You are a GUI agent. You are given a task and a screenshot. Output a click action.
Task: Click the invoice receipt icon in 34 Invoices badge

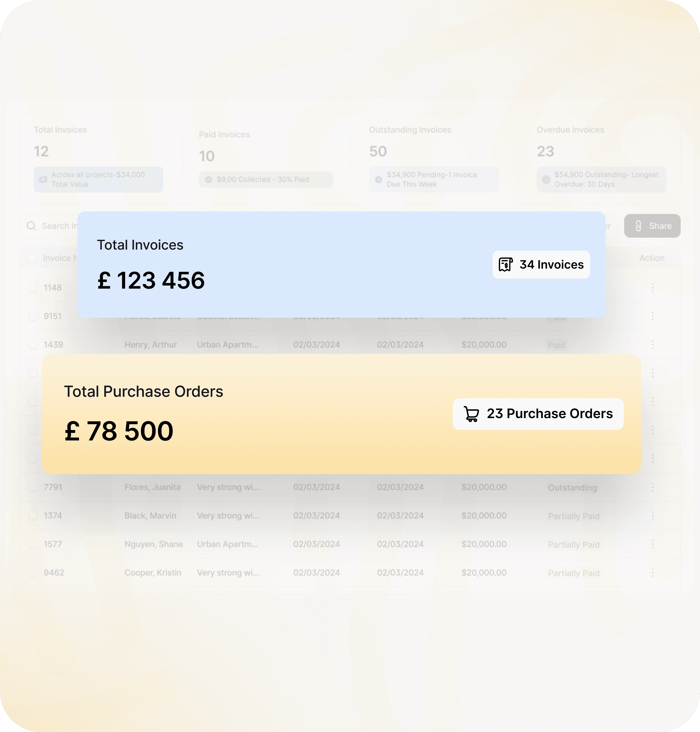pyautogui.click(x=506, y=264)
